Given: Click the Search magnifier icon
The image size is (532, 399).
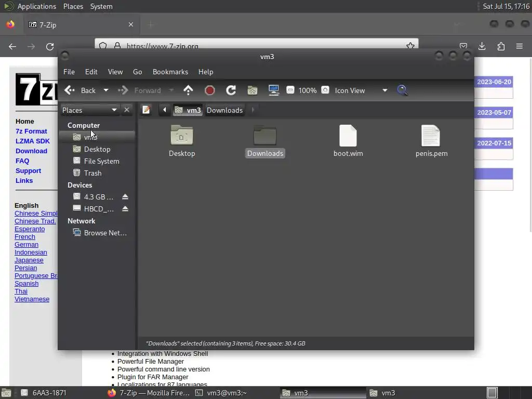Looking at the screenshot, I should coord(402,90).
